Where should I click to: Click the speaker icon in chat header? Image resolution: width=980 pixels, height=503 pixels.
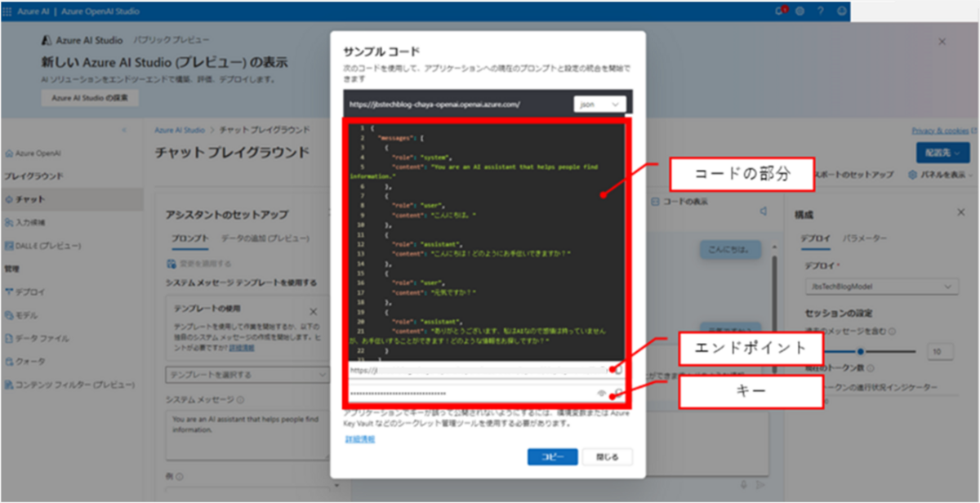pos(763,211)
